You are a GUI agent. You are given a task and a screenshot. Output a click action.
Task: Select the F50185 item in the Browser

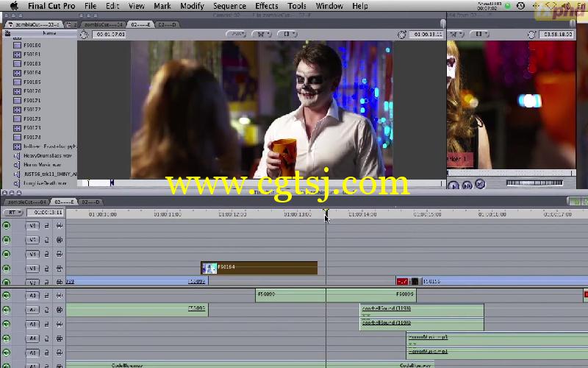click(x=32, y=82)
